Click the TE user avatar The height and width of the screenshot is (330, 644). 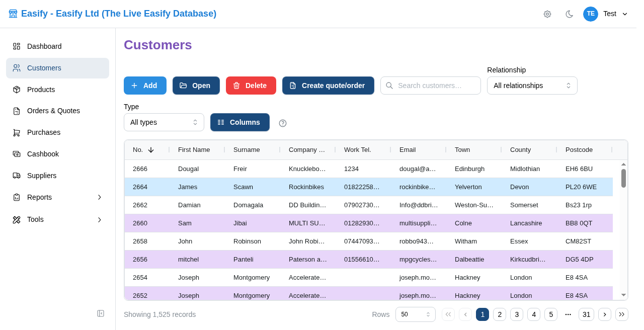(x=591, y=14)
